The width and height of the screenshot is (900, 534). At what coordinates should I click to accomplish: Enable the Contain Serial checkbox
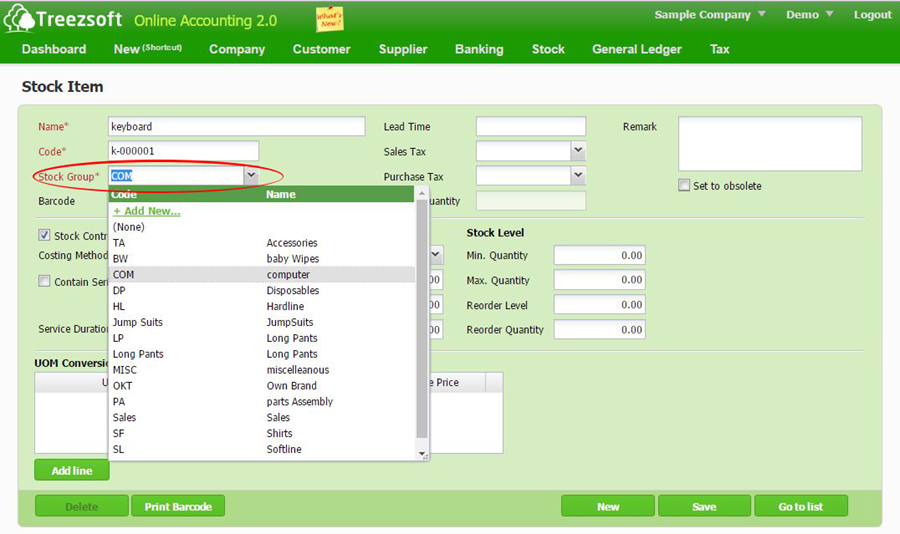[x=44, y=282]
